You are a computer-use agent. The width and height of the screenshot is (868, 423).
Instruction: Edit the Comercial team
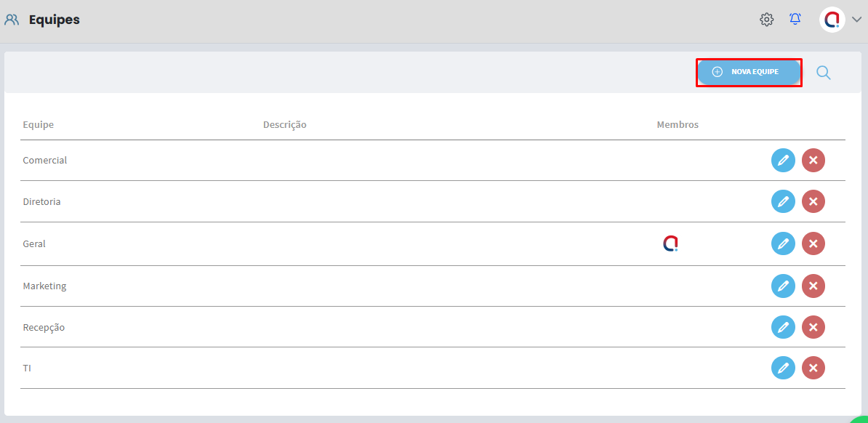tap(783, 160)
